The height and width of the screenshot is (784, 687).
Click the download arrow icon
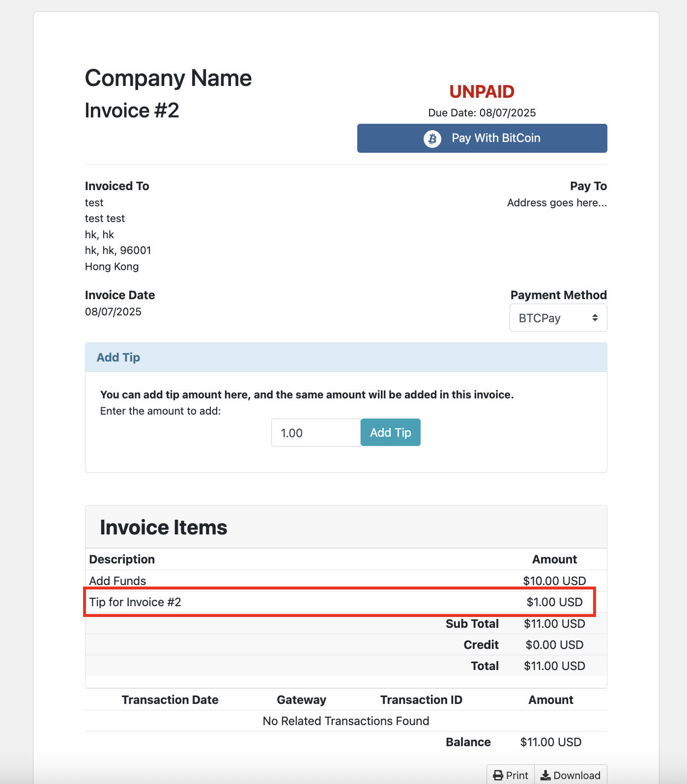pos(545,775)
